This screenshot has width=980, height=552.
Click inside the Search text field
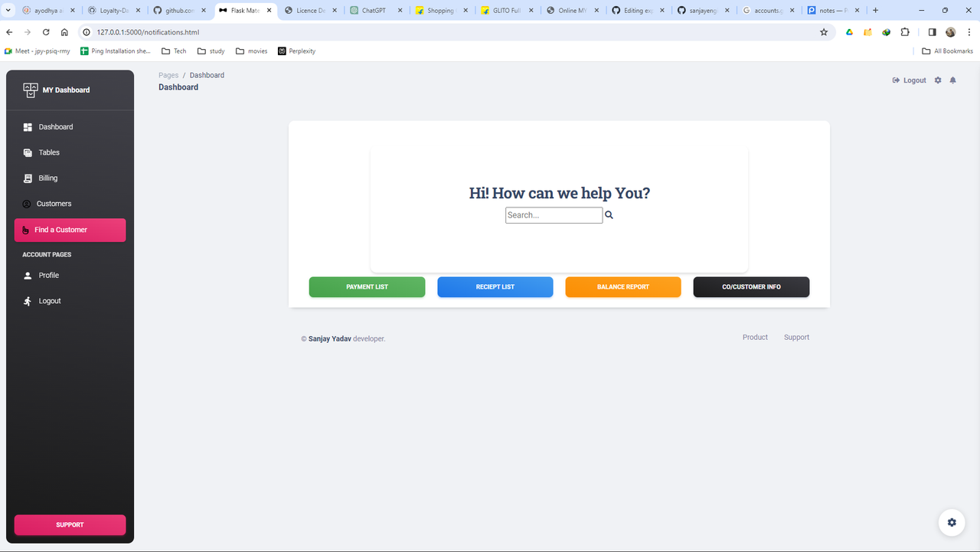point(553,215)
